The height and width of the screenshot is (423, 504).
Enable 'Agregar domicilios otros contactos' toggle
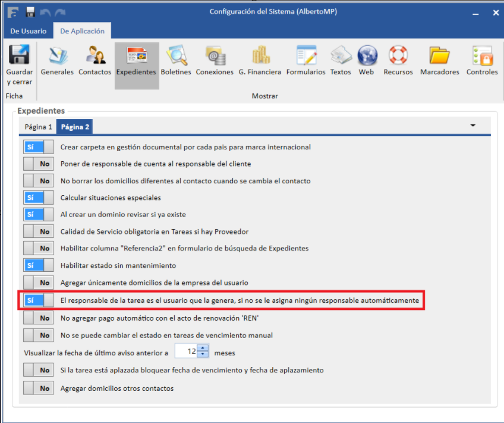tap(39, 388)
